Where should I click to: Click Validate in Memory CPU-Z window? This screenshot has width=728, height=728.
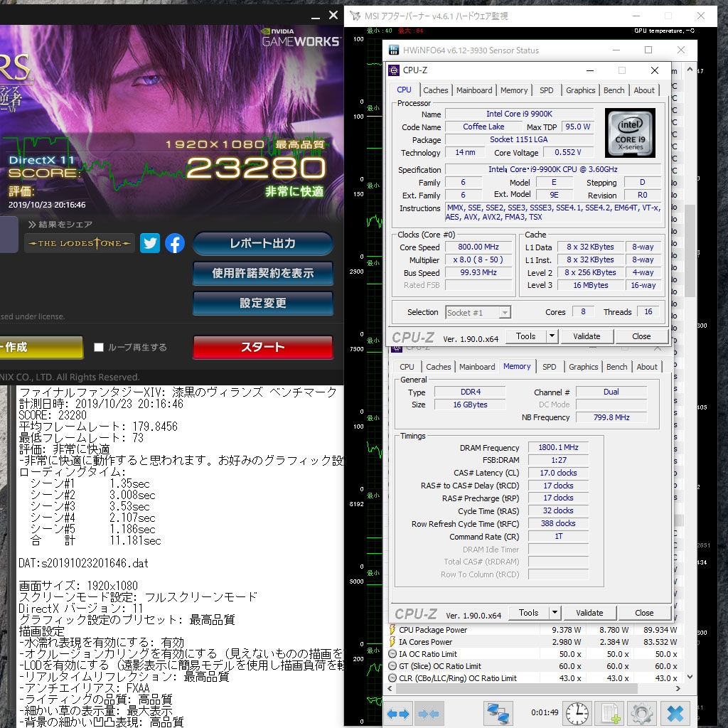589,612
